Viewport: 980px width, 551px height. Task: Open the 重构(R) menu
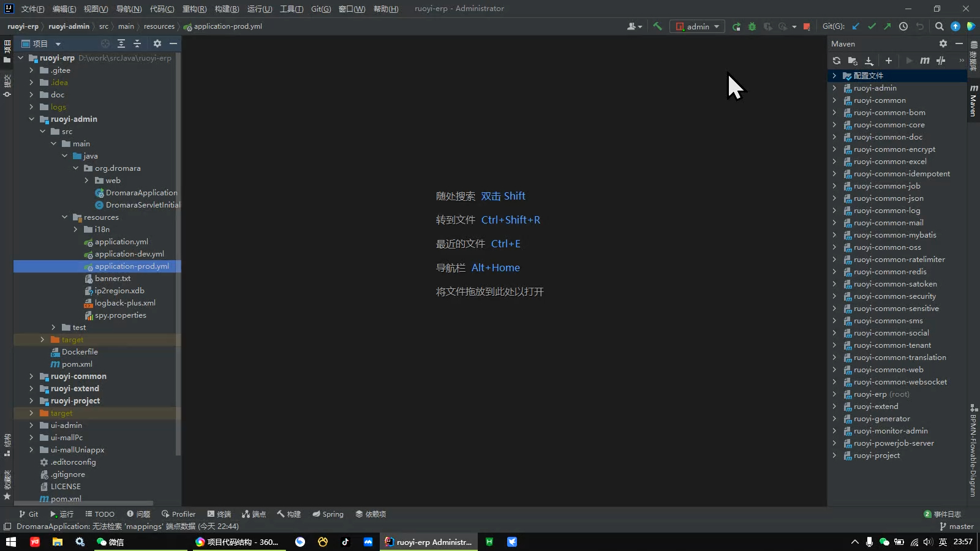coord(194,9)
